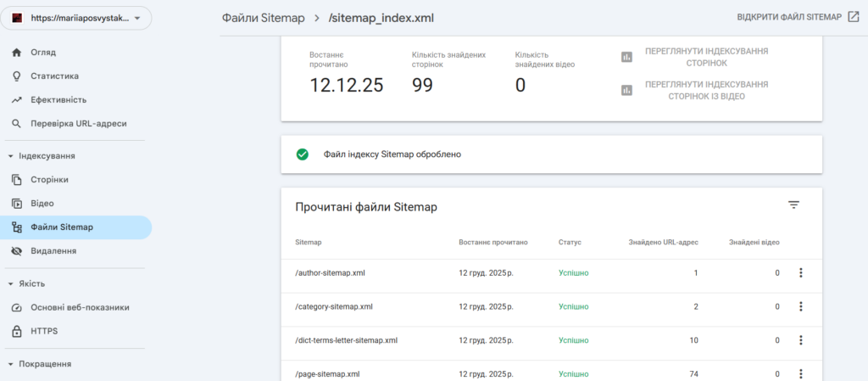Open the Видалення page in the sidebar
The width and height of the screenshot is (868, 381).
[x=53, y=251]
